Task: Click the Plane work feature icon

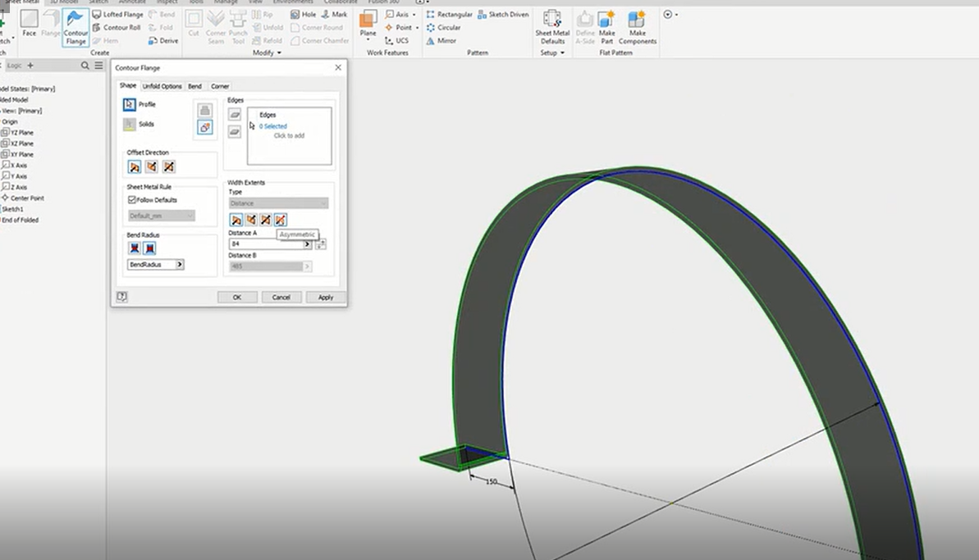Action: (368, 24)
